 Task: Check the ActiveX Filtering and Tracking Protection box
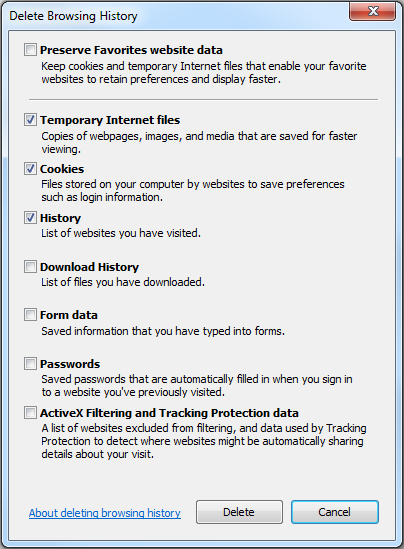coord(30,412)
